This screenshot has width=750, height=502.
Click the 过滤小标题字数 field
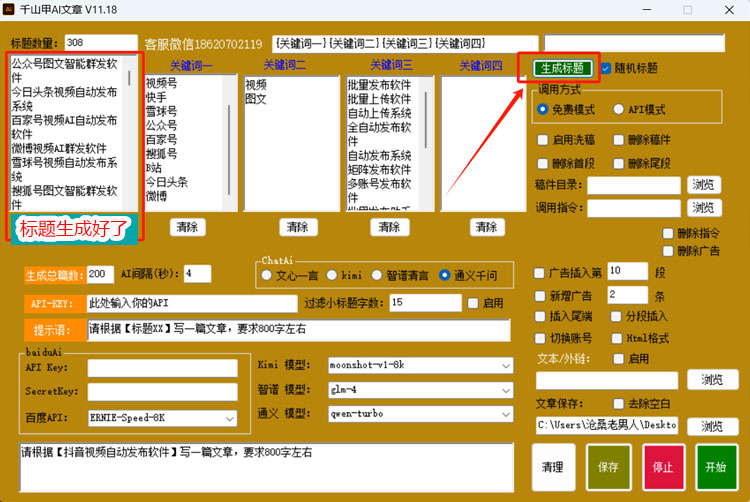tap(426, 303)
